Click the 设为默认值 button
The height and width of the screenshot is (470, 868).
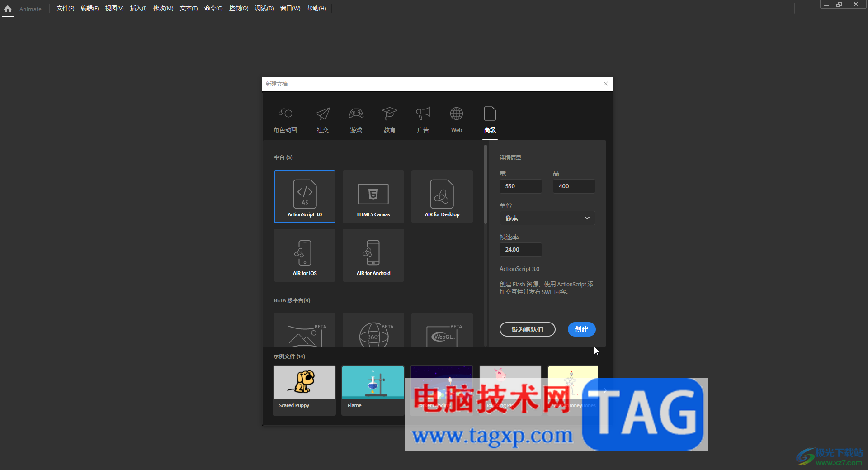pyautogui.click(x=528, y=329)
